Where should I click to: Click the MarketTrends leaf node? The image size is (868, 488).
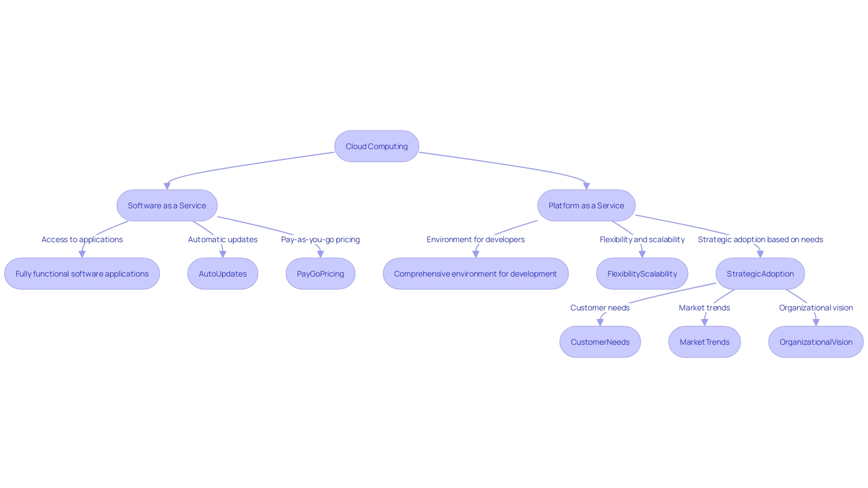705,342
